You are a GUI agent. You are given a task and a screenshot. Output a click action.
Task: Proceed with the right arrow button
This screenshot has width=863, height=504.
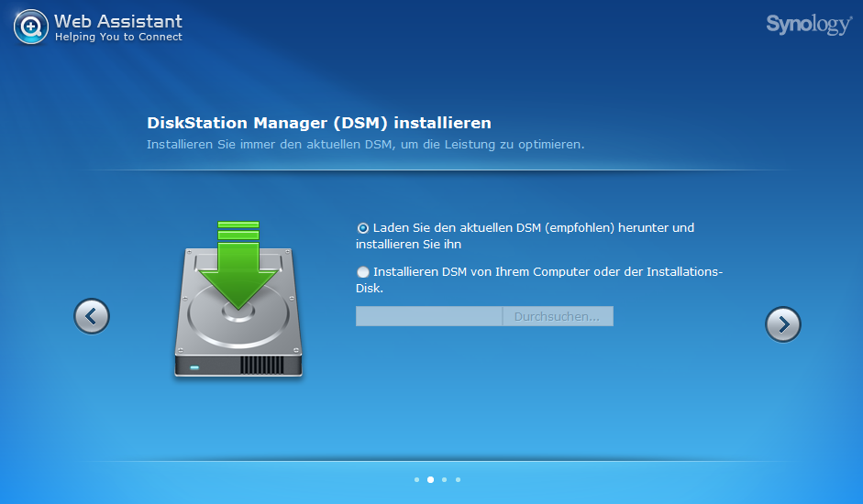point(782,324)
